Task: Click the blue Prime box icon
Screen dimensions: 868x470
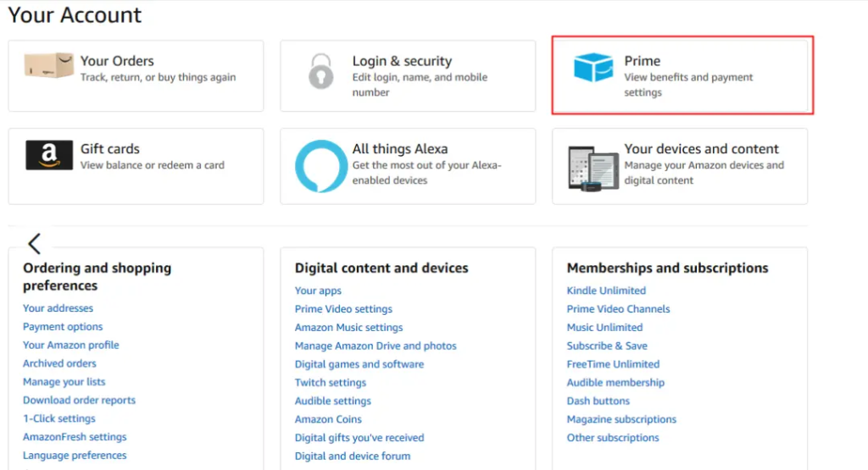Action: [x=593, y=67]
